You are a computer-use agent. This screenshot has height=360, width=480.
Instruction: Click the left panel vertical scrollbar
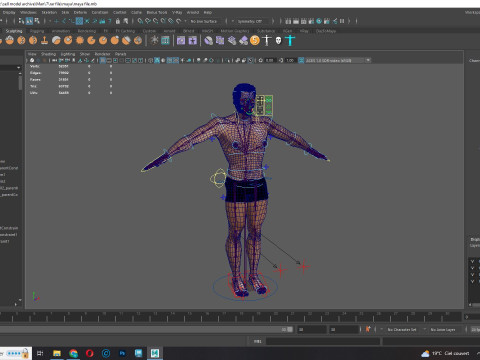click(x=20, y=83)
